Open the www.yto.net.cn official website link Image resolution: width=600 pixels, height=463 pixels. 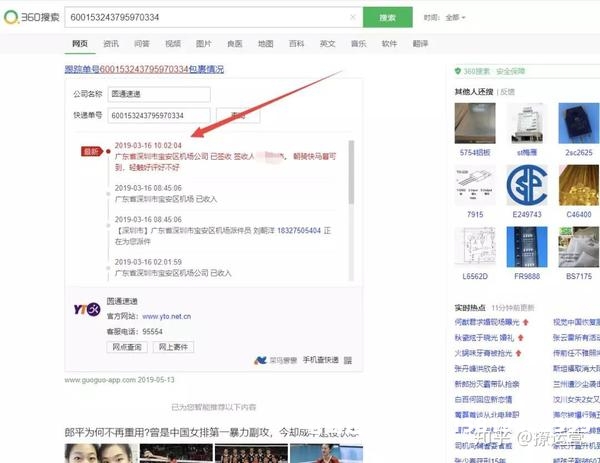[165, 317]
